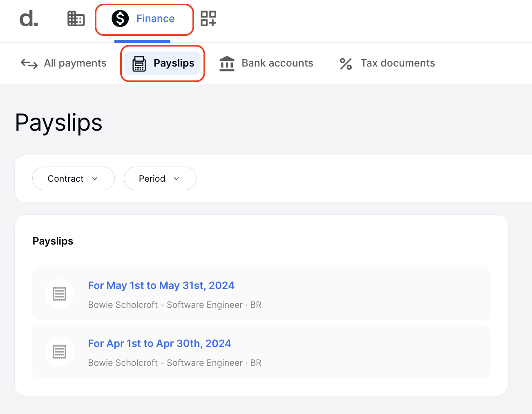The height and width of the screenshot is (414, 532).
Task: Open the Contract filter dropdown
Action: [73, 178]
